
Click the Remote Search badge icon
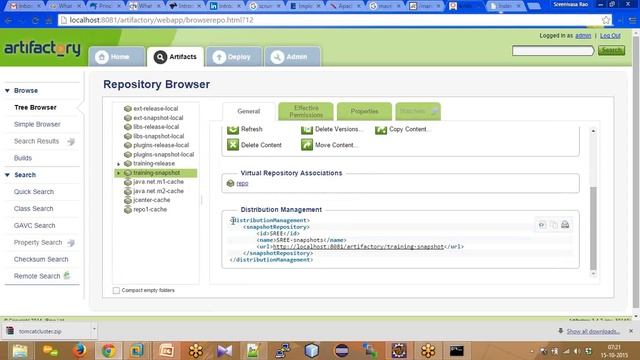[67, 276]
